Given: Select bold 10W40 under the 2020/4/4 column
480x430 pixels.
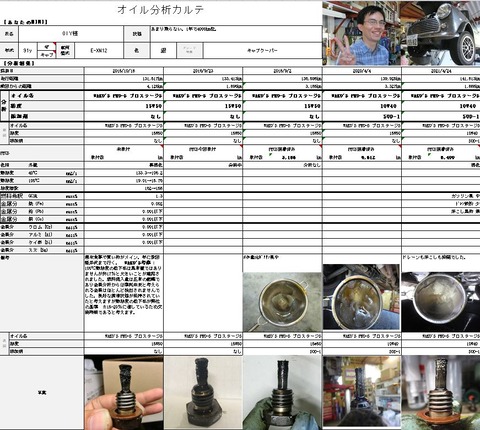Looking at the screenshot, I should 388,106.
